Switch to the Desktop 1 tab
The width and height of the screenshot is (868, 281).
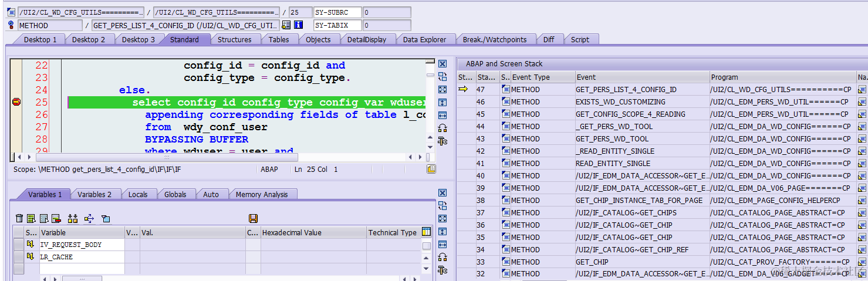pyautogui.click(x=40, y=39)
